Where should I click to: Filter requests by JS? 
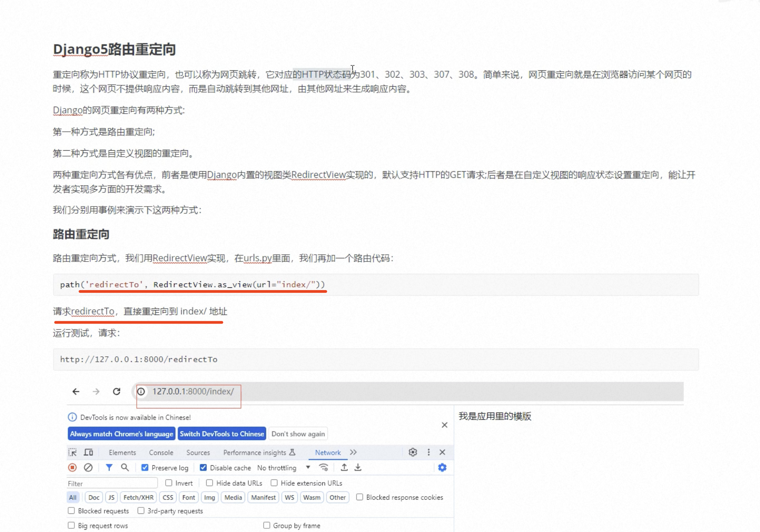pos(111,498)
